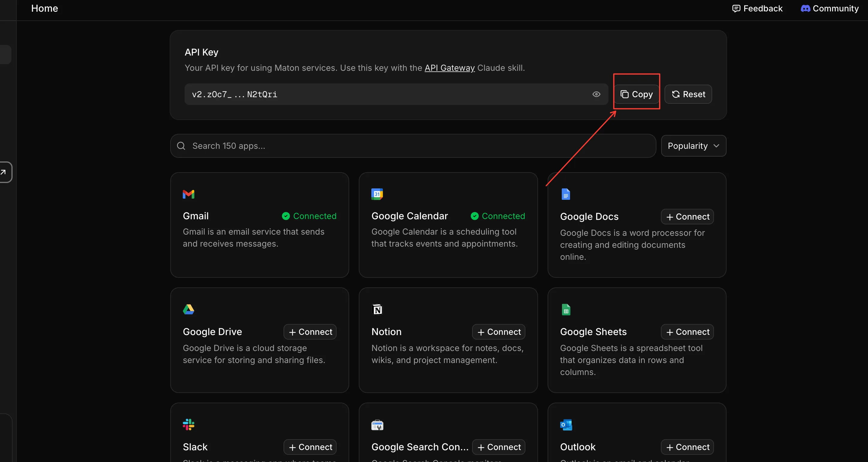Click the Gmail app icon
The height and width of the screenshot is (462, 868).
pyautogui.click(x=188, y=194)
